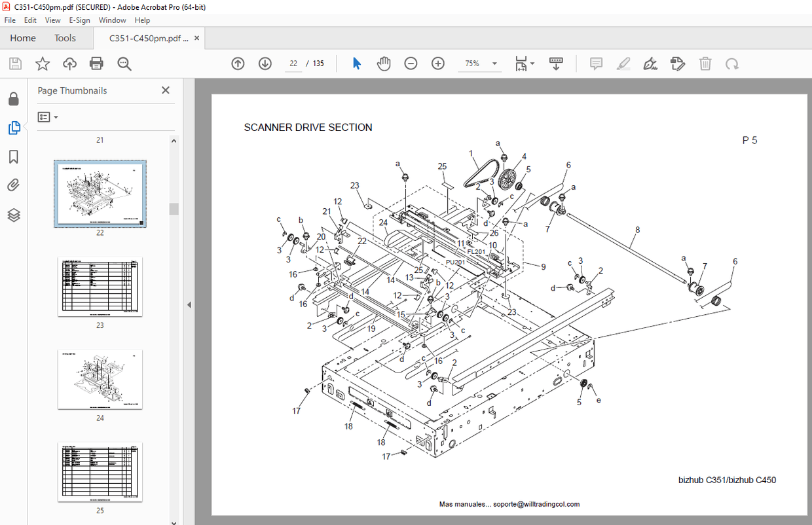
Task: Click the page number field showing 22
Action: (x=293, y=63)
